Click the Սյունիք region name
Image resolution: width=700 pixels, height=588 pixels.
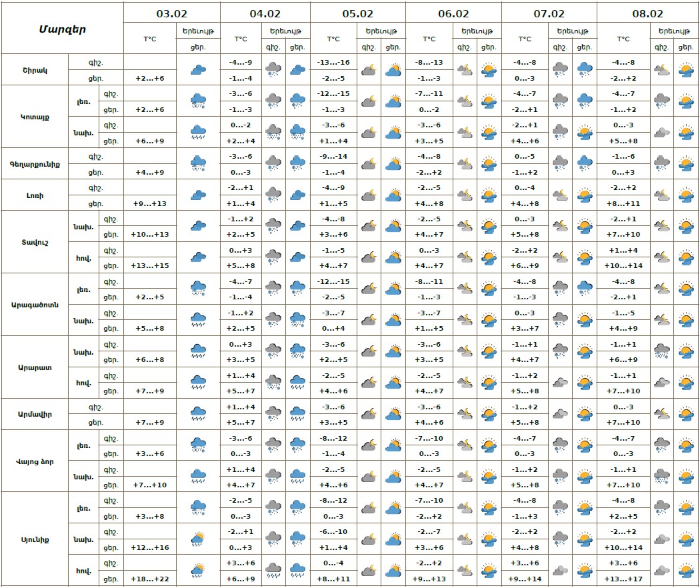click(x=35, y=539)
